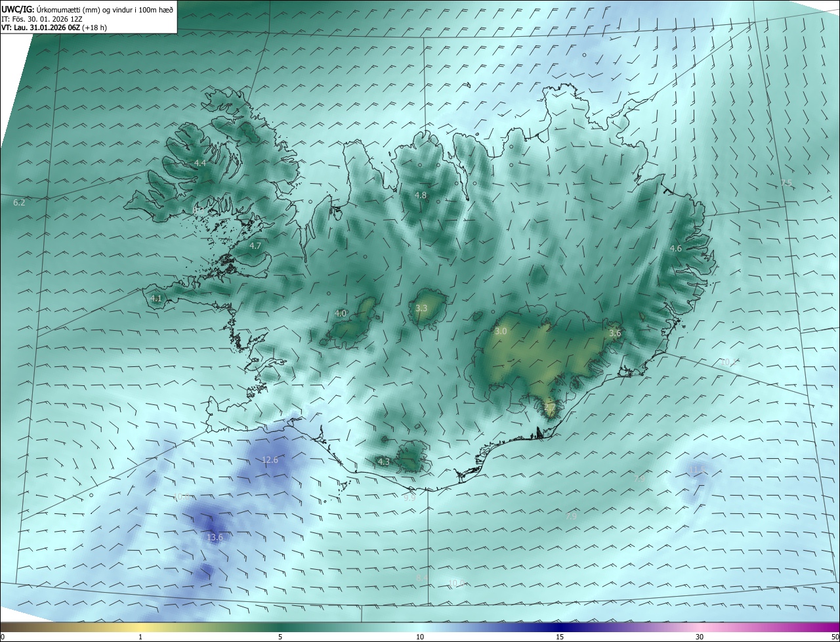The width and height of the screenshot is (840, 642).
Task: Pick the 4.7 map value label
Action: point(255,246)
